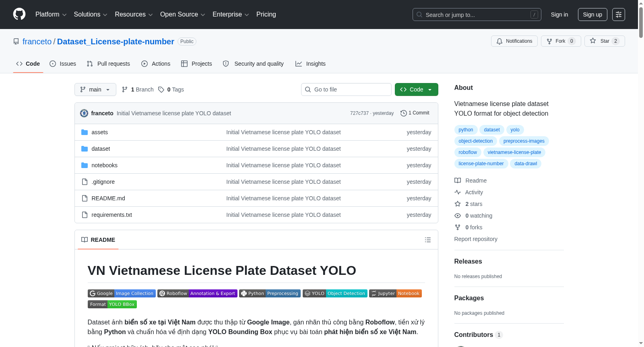This screenshot has height=347, width=644.
Task: Switch to the Projects tab
Action: tap(196, 64)
